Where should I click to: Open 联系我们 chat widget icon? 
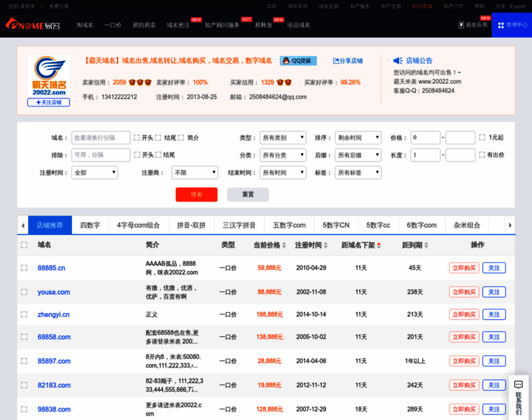coord(518,385)
